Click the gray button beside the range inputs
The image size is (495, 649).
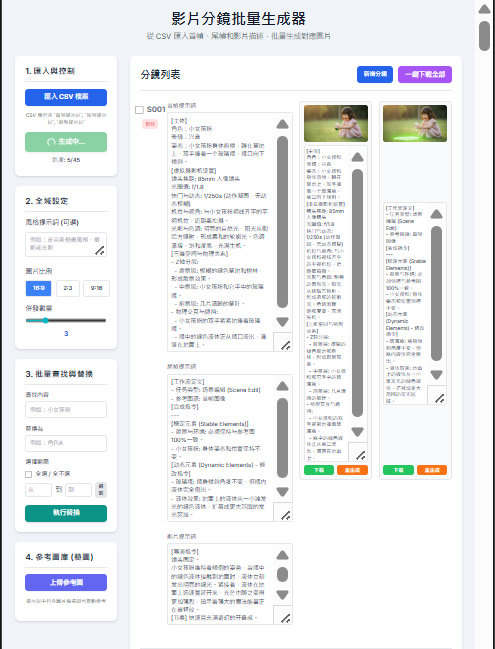tap(101, 490)
